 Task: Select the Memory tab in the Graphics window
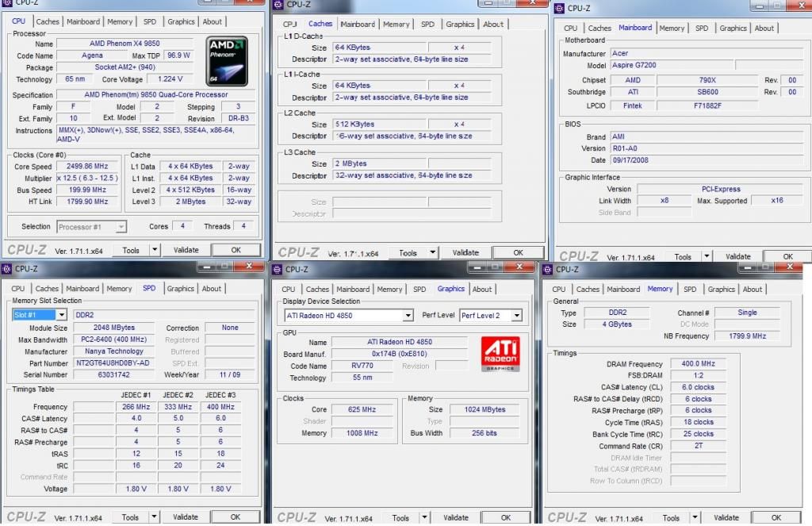pyautogui.click(x=389, y=289)
